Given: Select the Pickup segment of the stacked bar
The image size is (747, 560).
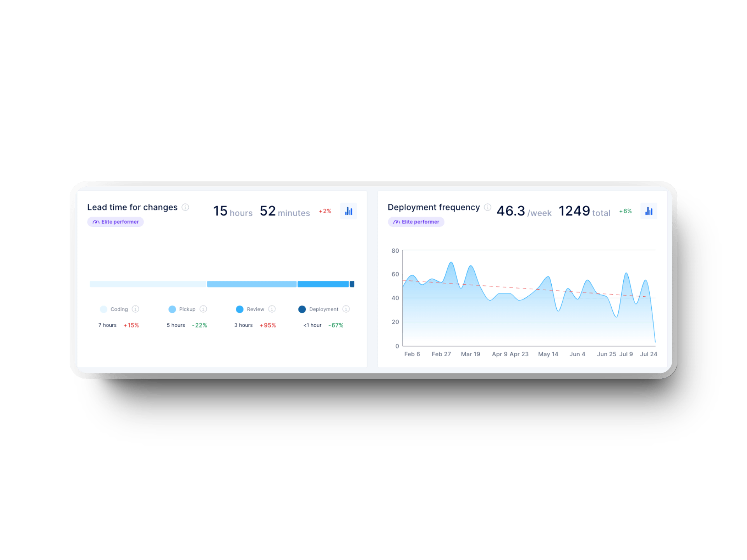Looking at the screenshot, I should point(251,284).
